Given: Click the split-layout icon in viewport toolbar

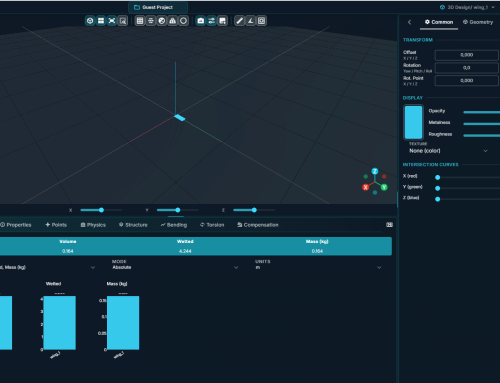Looking at the screenshot, I should (101, 21).
